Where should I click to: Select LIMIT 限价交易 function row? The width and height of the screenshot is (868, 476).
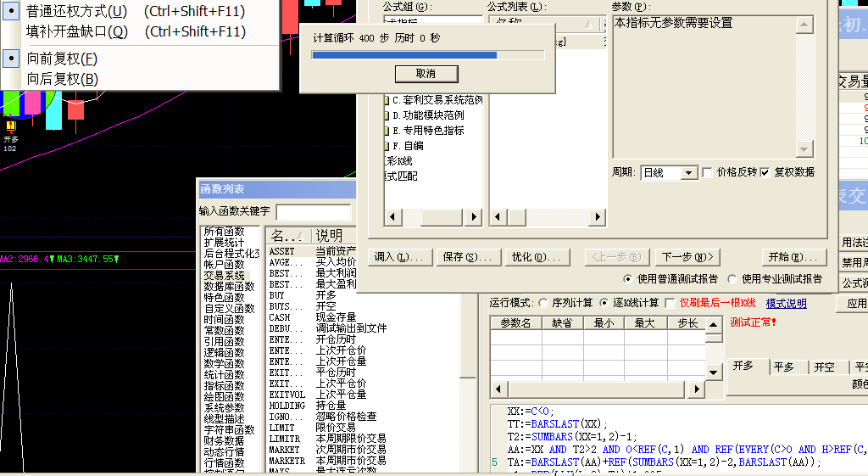pos(313,428)
